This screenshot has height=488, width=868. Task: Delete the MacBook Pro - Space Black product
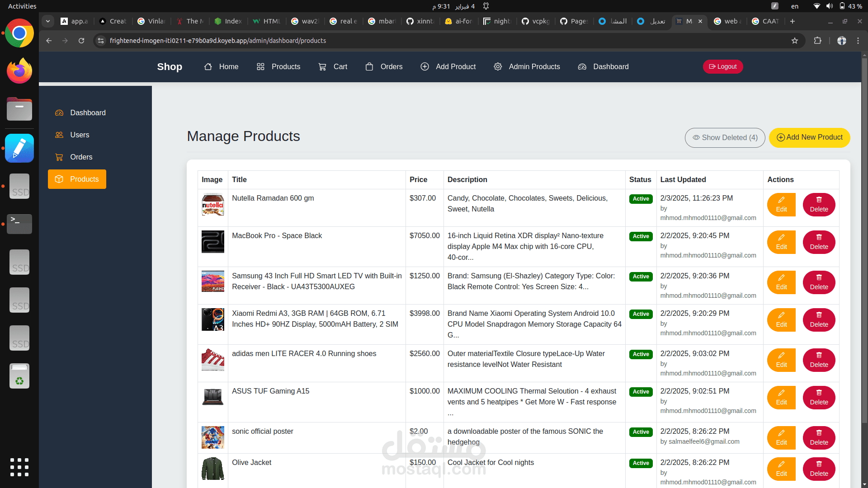[x=818, y=242]
